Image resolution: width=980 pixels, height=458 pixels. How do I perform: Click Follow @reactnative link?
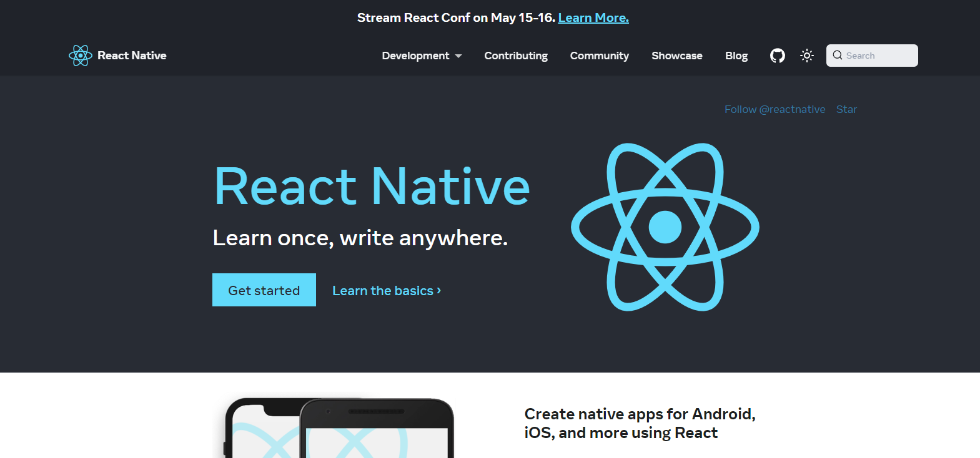point(775,109)
